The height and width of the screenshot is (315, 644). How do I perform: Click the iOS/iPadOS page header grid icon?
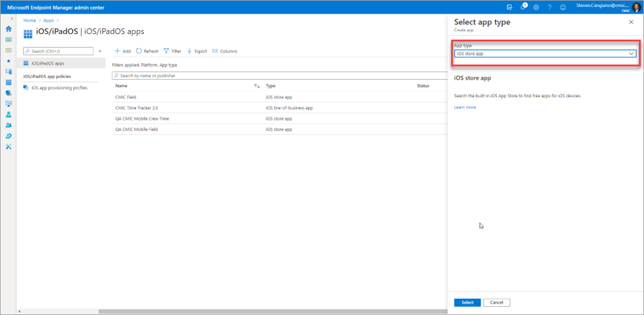tap(28, 34)
